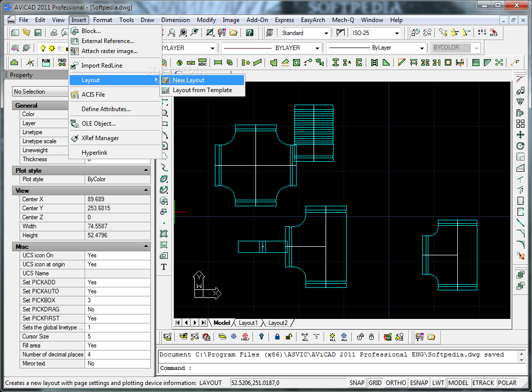Image resolution: width=532 pixels, height=392 pixels.
Task: Choose XRef Manager from Insert menu
Action: 115,138
